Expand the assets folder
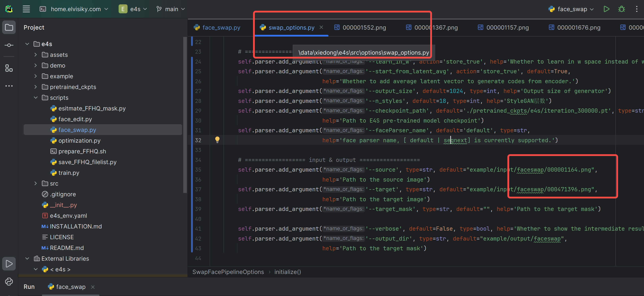Viewport: 644px width, 296px height. point(36,55)
